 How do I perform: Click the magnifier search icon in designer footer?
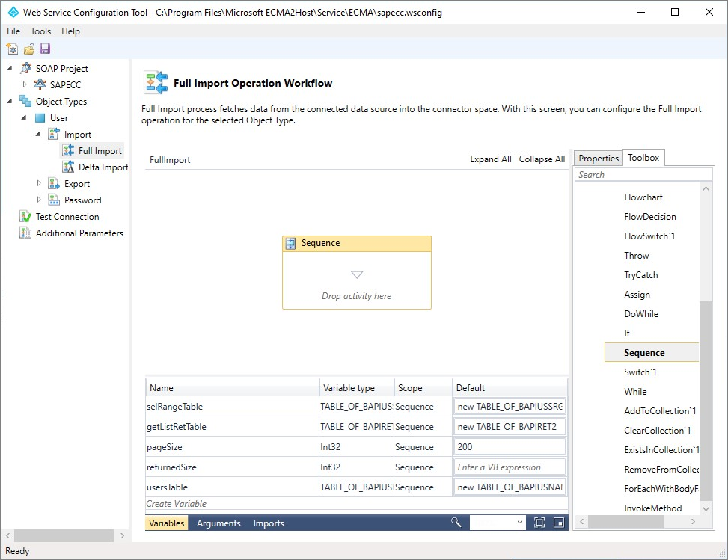pyautogui.click(x=456, y=523)
